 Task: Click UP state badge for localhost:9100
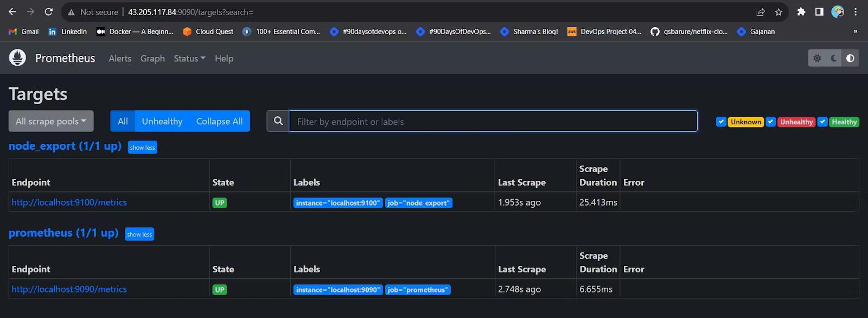point(220,203)
